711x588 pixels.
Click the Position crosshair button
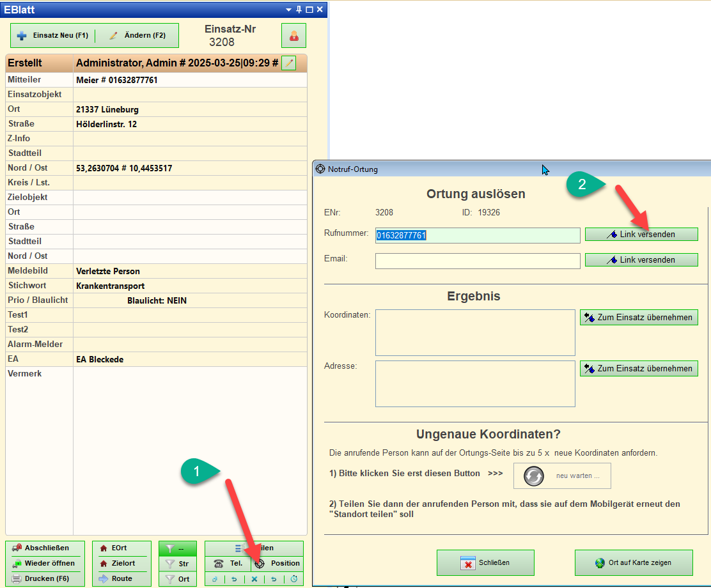(277, 563)
